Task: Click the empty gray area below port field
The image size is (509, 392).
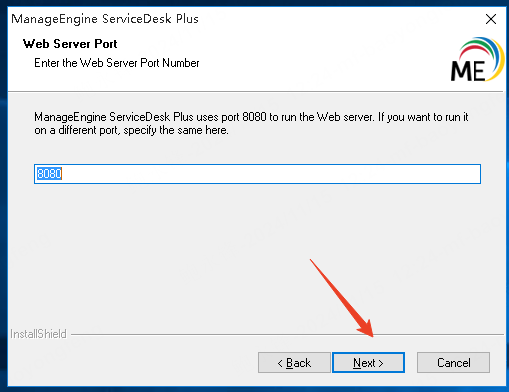Action: [x=257, y=253]
